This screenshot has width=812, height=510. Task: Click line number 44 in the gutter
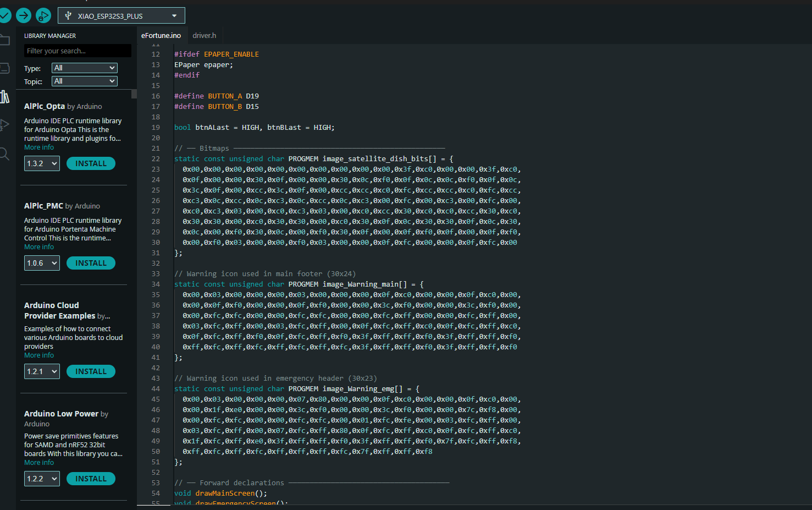click(156, 388)
